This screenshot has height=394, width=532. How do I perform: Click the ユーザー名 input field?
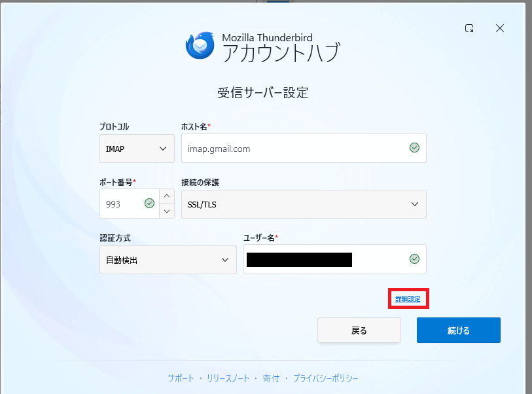(335, 259)
